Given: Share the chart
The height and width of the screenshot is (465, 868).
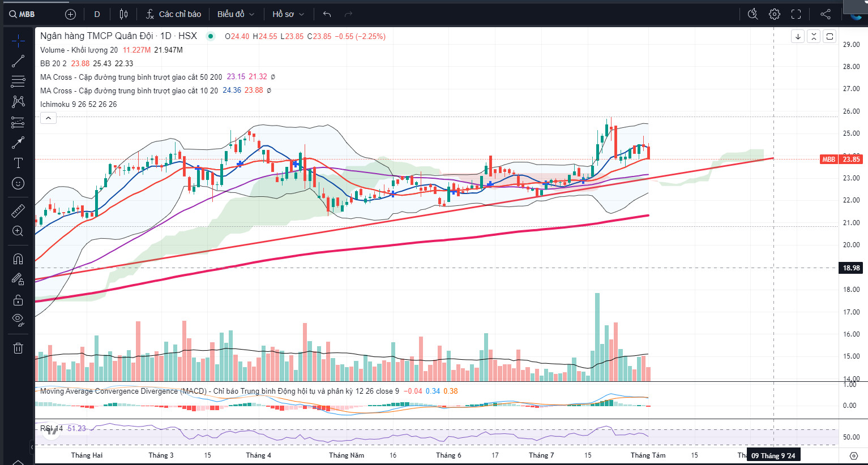Looking at the screenshot, I should [826, 14].
